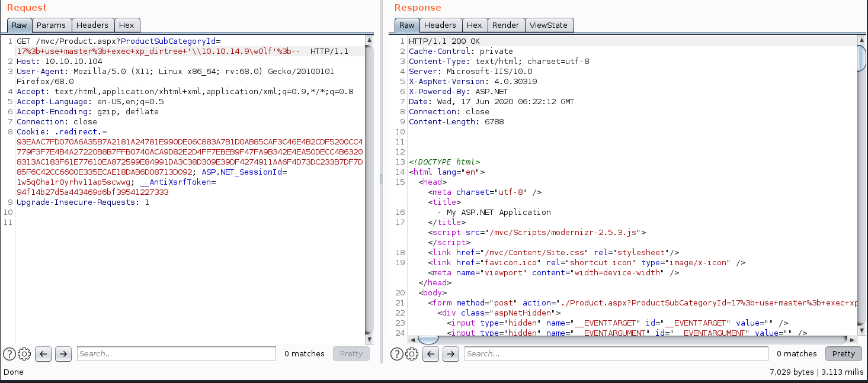Image resolution: width=868 pixels, height=383 pixels.
Task: Go to next search match in Response
Action: point(451,354)
